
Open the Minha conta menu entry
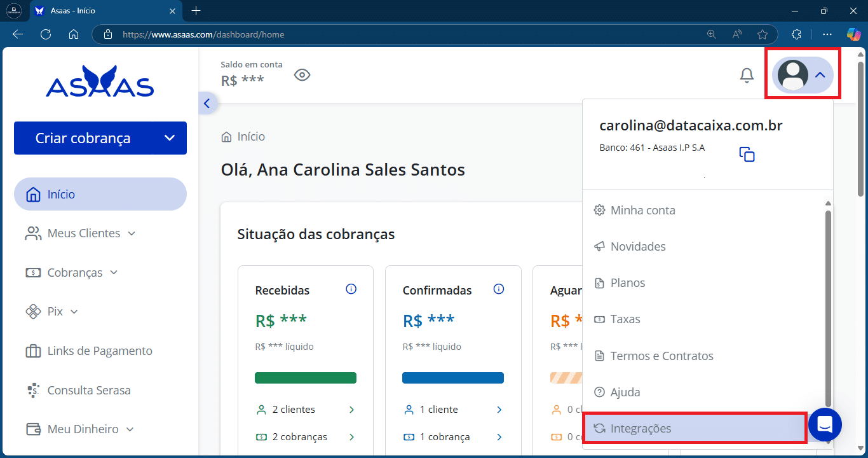642,210
